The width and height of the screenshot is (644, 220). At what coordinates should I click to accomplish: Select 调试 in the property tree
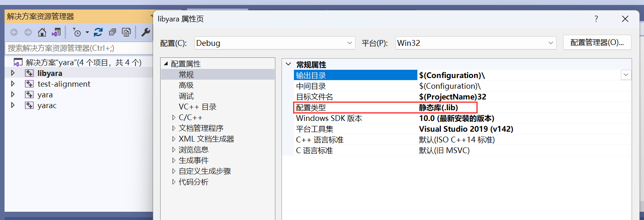[186, 96]
